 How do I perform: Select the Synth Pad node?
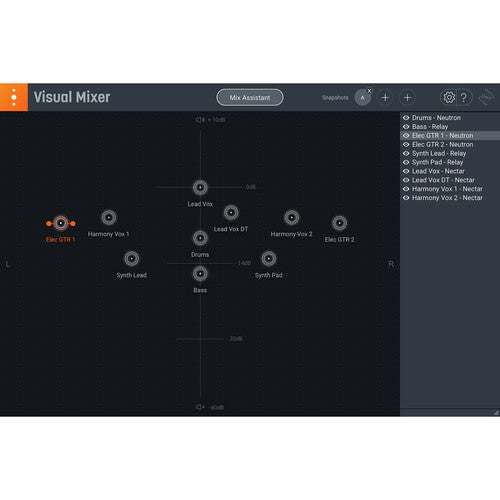coord(269,259)
